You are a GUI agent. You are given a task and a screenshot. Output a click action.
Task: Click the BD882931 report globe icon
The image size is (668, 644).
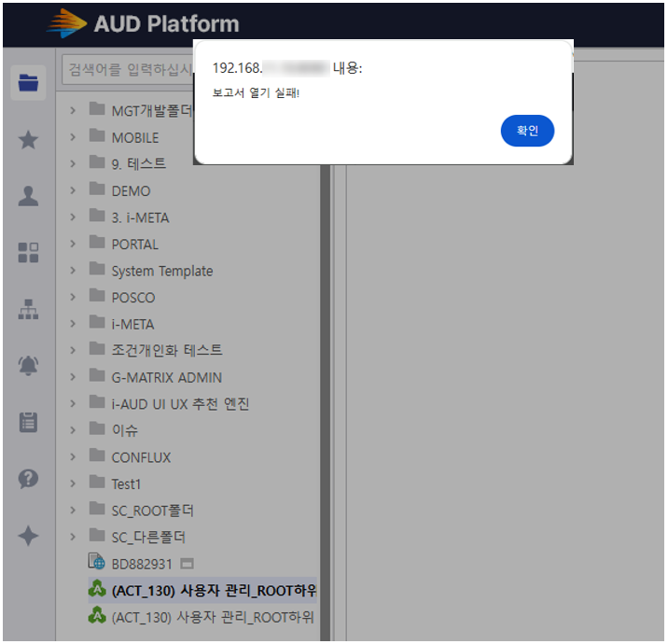point(96,562)
